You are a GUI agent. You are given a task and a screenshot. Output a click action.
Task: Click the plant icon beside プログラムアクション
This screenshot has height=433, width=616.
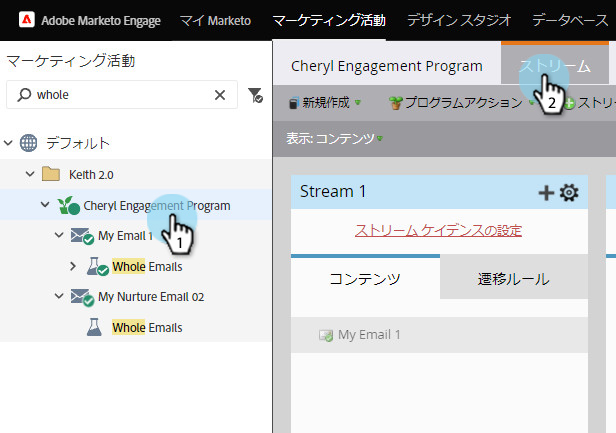[396, 103]
